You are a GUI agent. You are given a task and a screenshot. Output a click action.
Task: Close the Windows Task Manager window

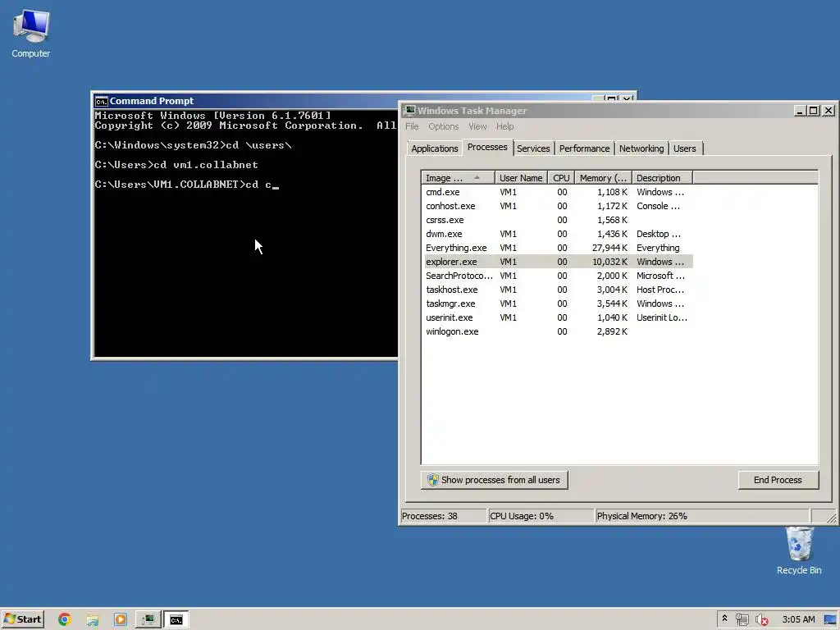pos(829,111)
